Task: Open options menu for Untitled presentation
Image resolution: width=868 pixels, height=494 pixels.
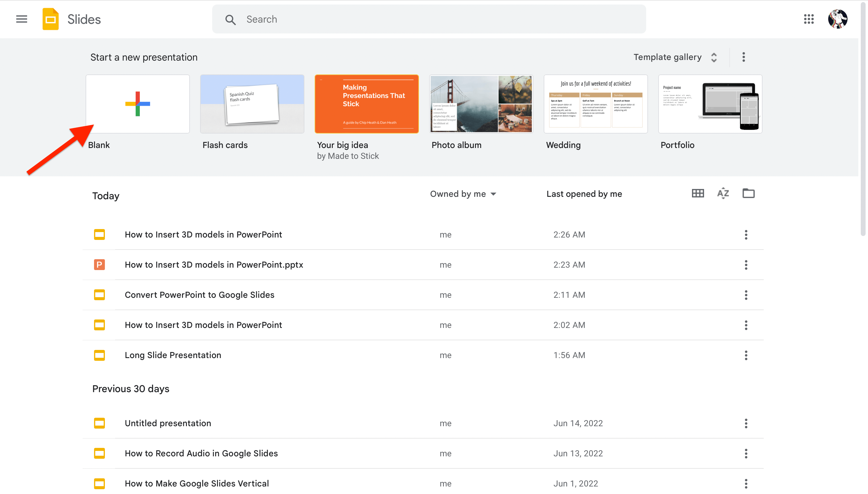Action: (746, 423)
